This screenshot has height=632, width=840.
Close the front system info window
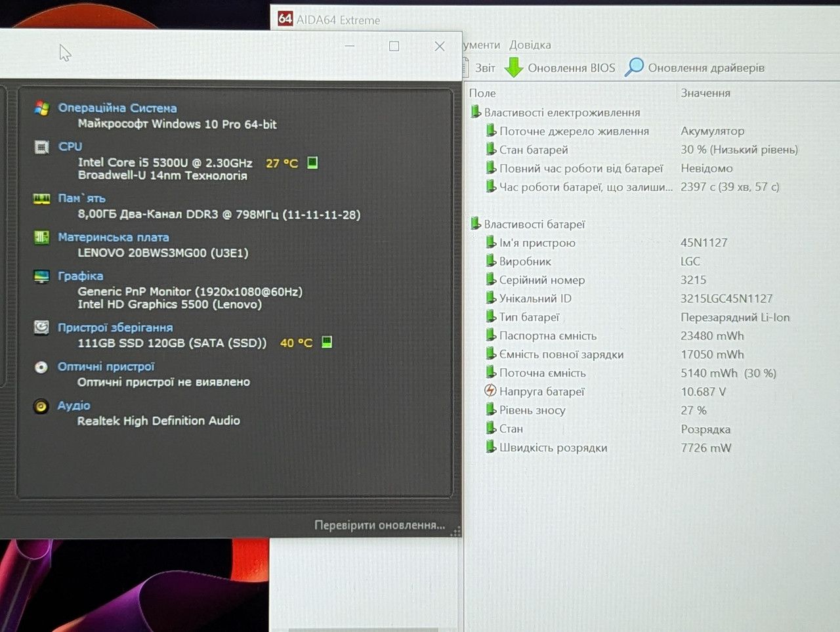[x=440, y=46]
